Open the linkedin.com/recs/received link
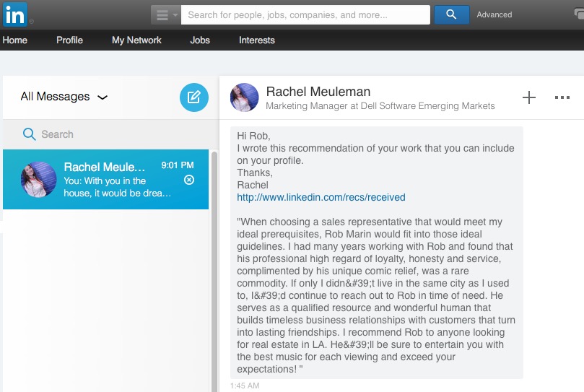The width and height of the screenshot is (584, 392). (321, 198)
